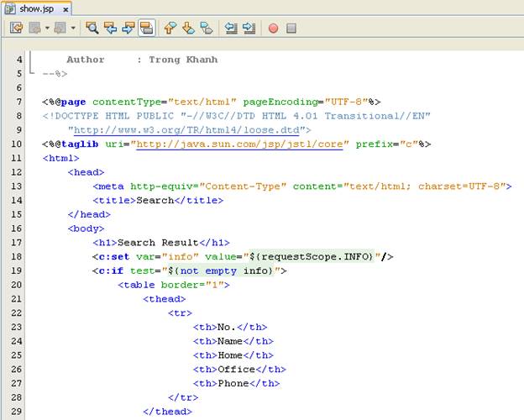Click the opening '<tr>' tag

(x=180, y=313)
